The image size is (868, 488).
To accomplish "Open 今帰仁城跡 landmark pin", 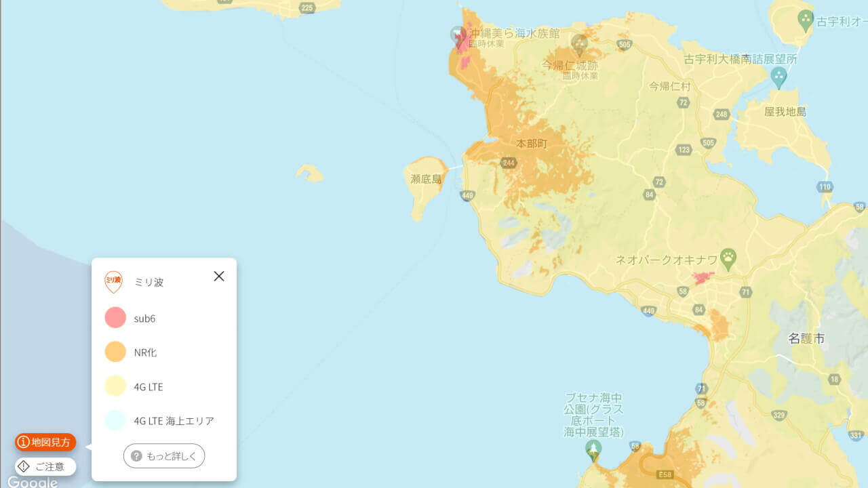I will 579,45.
